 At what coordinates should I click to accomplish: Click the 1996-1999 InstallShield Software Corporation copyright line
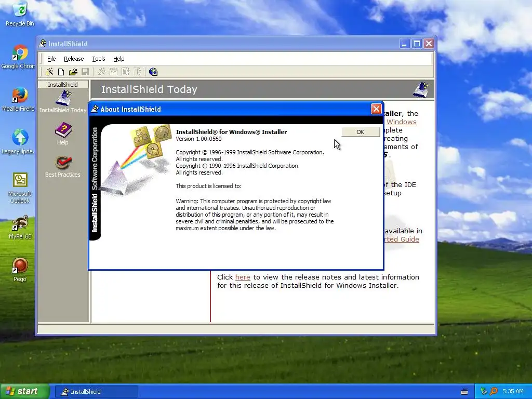250,152
